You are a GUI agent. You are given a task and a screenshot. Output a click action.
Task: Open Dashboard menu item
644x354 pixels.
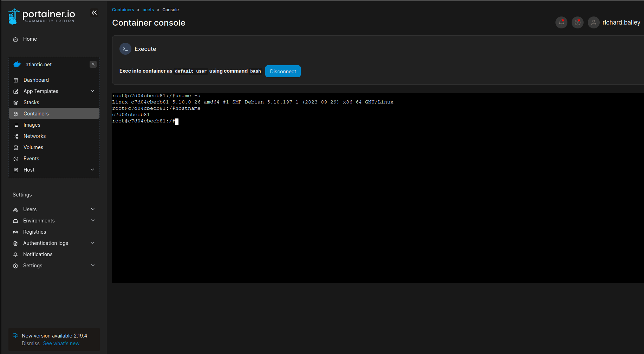54,80
